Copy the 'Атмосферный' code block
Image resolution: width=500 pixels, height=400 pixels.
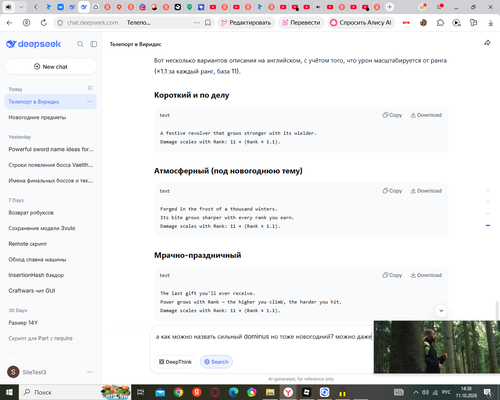(x=392, y=191)
